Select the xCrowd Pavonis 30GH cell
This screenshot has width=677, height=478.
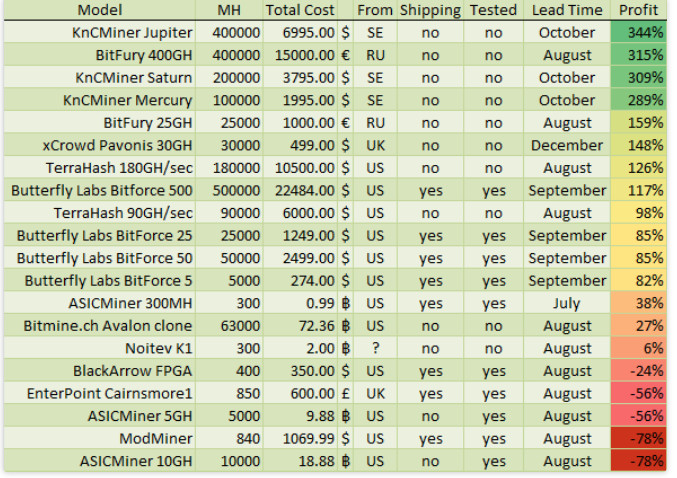pos(100,146)
